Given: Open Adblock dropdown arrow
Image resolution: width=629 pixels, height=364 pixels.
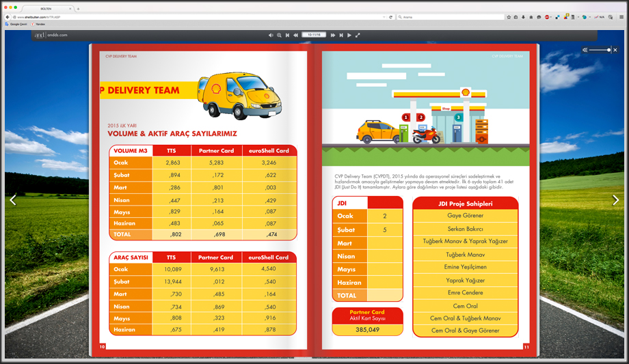Looking at the screenshot, I should (551, 17).
